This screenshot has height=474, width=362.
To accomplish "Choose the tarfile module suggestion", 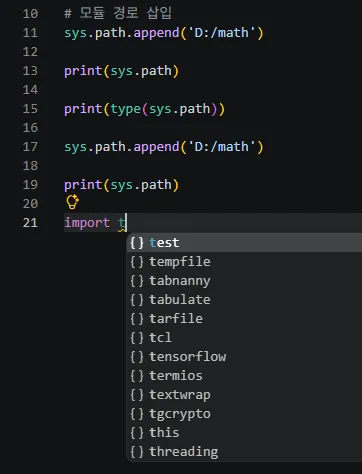I will click(245, 319).
